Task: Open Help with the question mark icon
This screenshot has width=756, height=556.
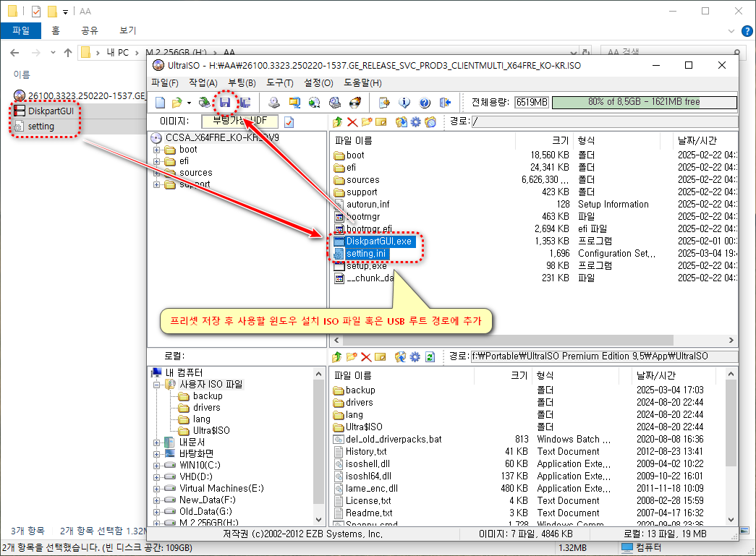Action: [424, 102]
